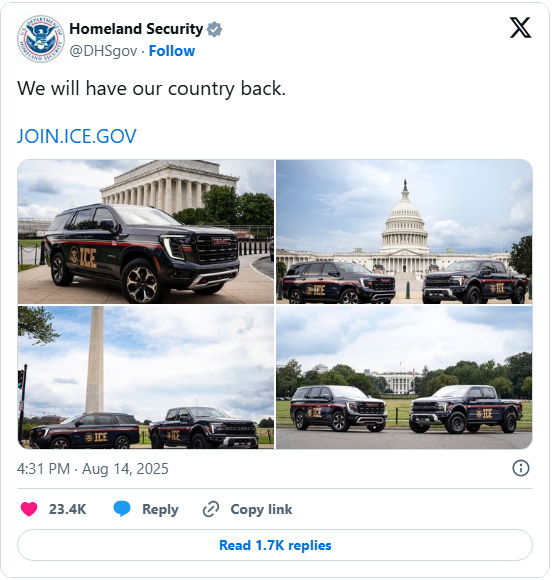This screenshot has width=552, height=580.
Task: Open Lincoln Memorial ICE vehicle photo
Action: click(146, 232)
